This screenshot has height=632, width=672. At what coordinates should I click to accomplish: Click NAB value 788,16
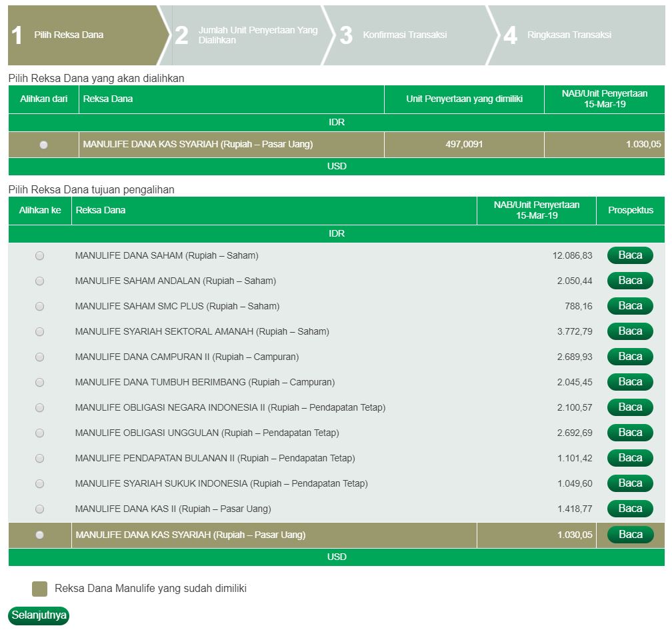click(579, 307)
